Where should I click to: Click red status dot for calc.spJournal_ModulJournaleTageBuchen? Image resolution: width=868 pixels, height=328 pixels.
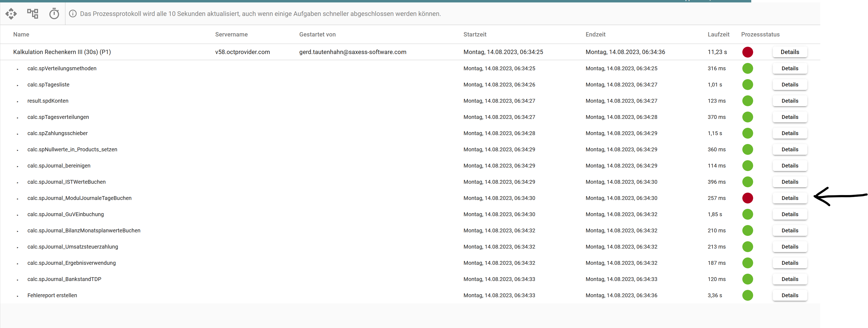747,198
